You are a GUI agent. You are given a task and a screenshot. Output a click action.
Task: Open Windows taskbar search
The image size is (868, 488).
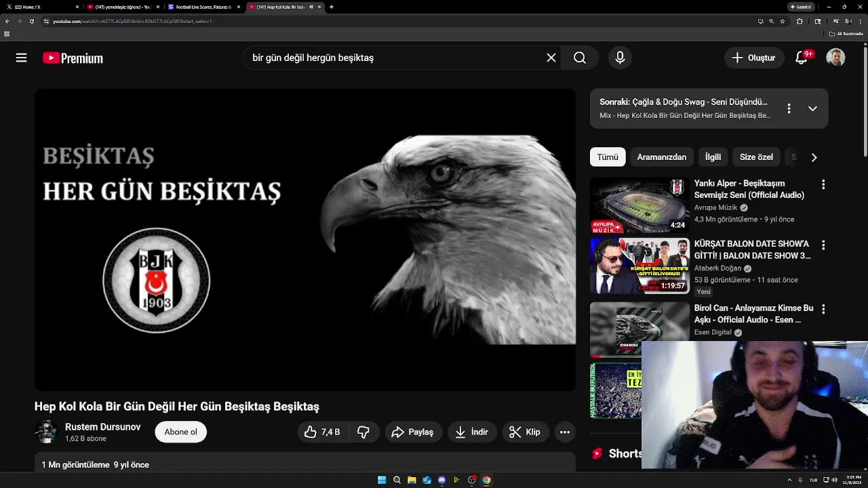(x=397, y=480)
